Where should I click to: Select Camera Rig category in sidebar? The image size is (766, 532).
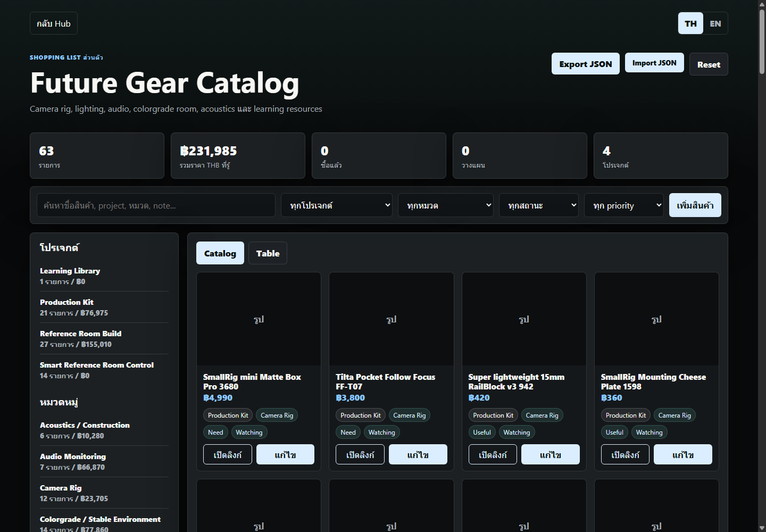click(104, 493)
